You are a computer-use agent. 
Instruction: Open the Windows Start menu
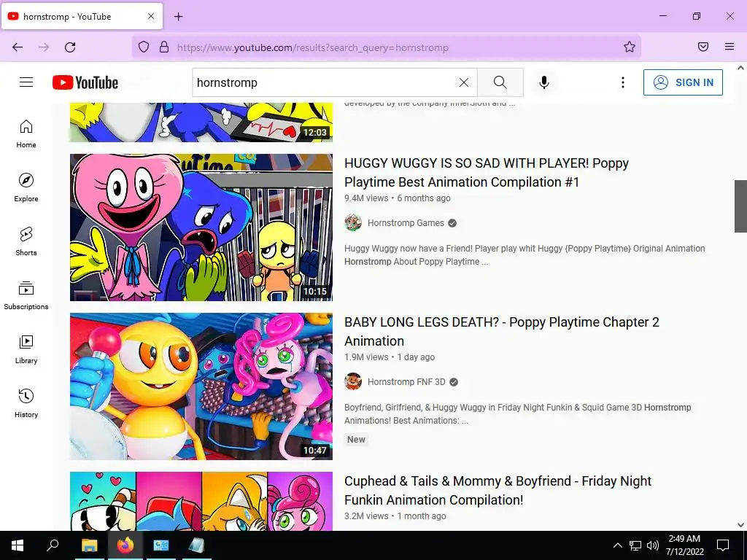pos(18,545)
